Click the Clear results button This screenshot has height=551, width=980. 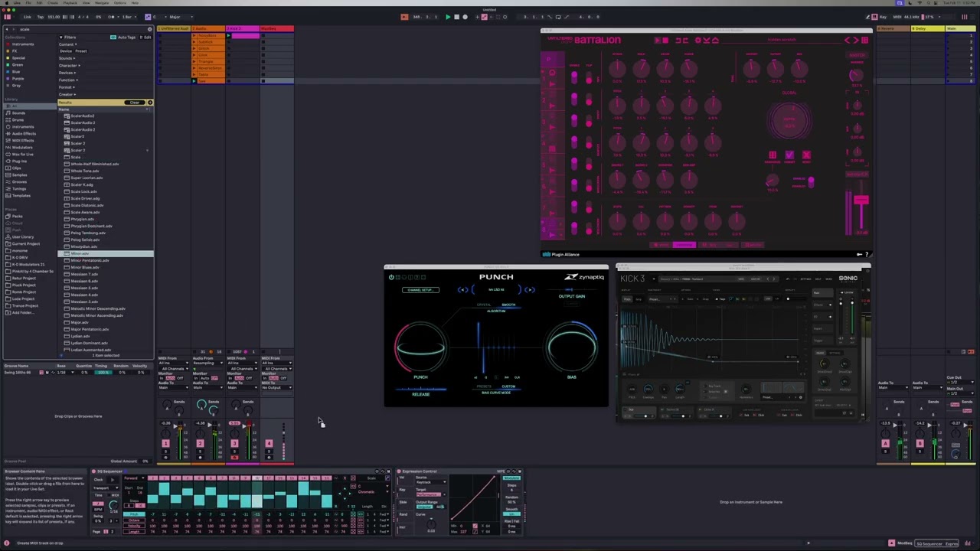[135, 103]
